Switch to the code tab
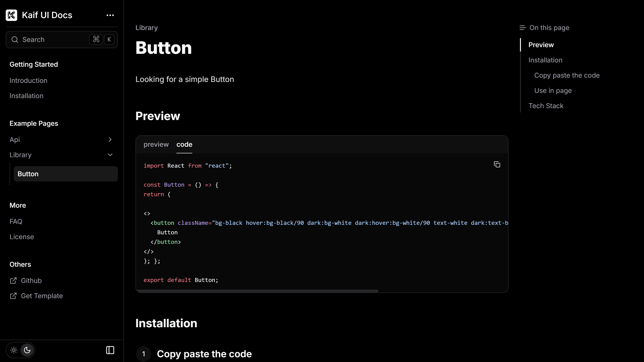Image resolution: width=644 pixels, height=362 pixels. pyautogui.click(x=184, y=145)
